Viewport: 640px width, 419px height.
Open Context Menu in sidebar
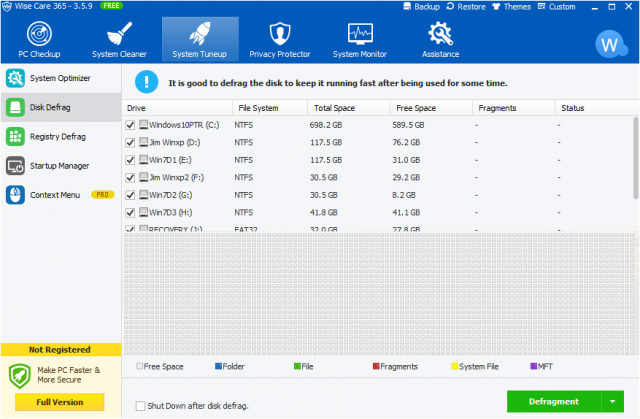[x=61, y=195]
